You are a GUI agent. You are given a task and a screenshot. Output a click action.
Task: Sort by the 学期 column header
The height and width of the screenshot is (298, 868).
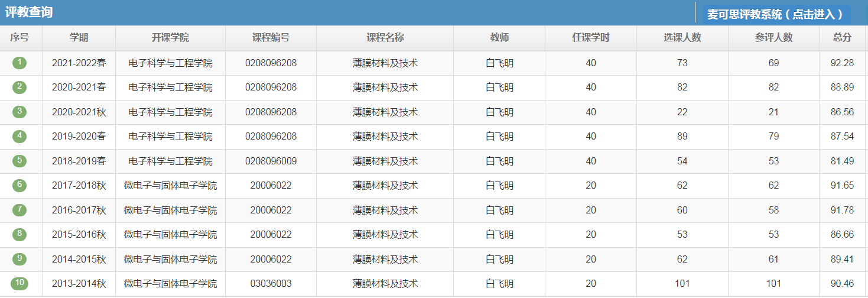[79, 38]
